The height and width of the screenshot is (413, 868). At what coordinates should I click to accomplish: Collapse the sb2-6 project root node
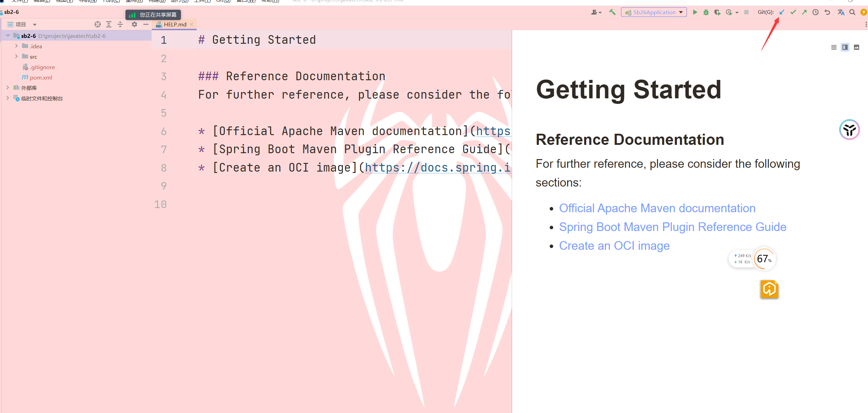[x=8, y=35]
